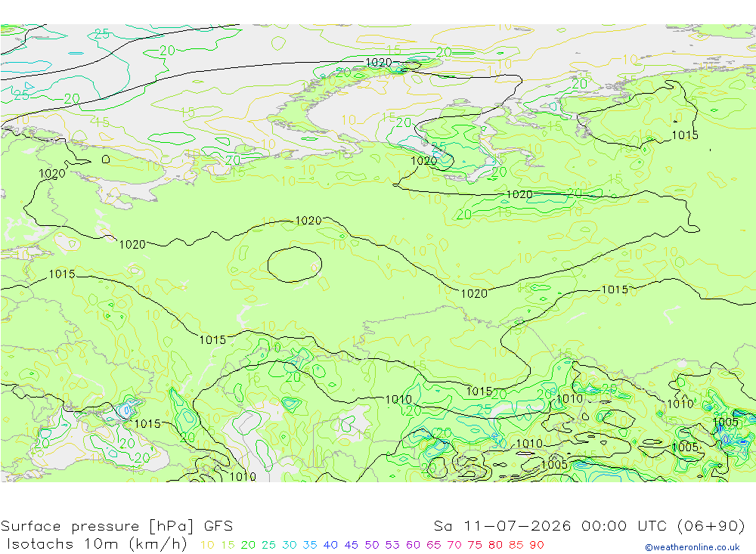This screenshot has height=554, width=756.
Task: Click the 1010 label at bottom left coast
Action: click(243, 477)
